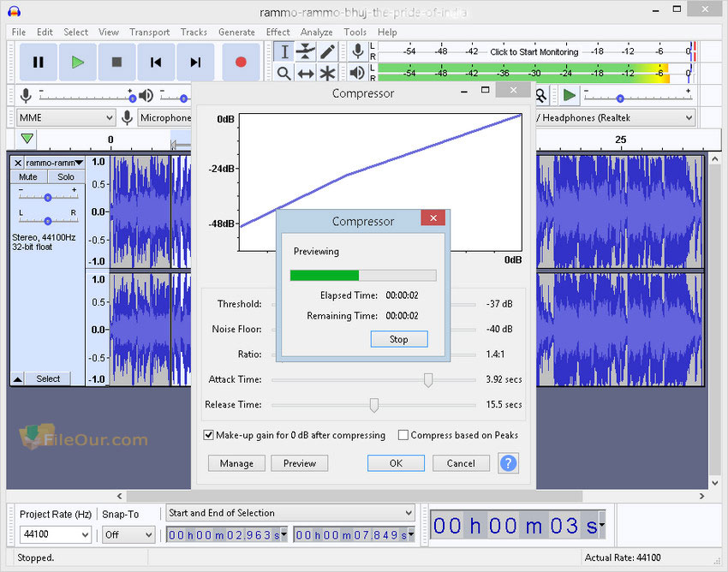Open the Generate menu

click(236, 32)
